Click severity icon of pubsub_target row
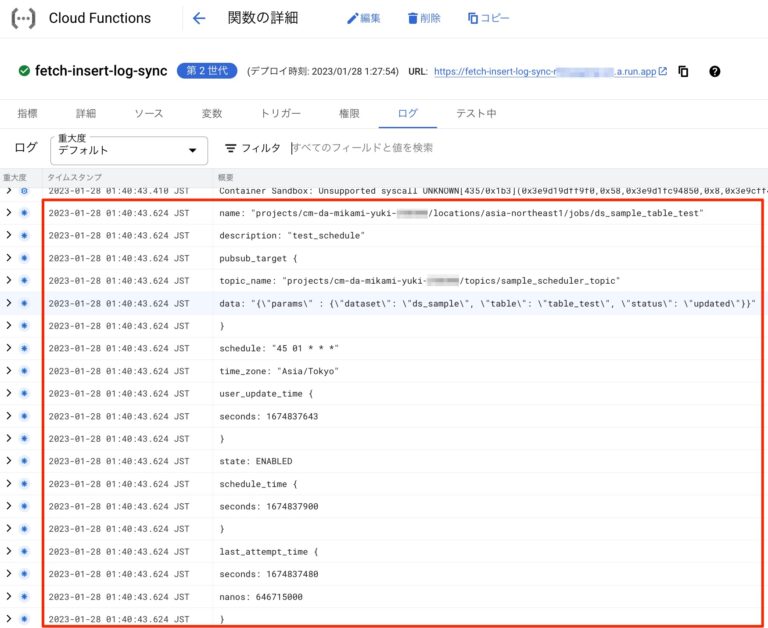The height and width of the screenshot is (628, 768). tap(24, 258)
